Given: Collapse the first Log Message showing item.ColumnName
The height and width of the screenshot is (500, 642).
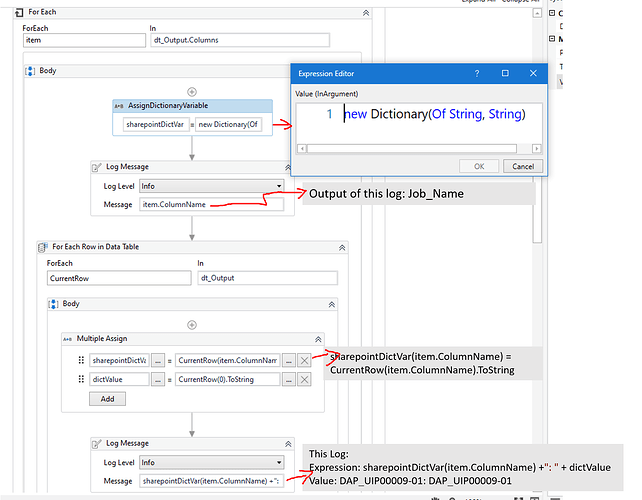Looking at the screenshot, I should (x=288, y=167).
